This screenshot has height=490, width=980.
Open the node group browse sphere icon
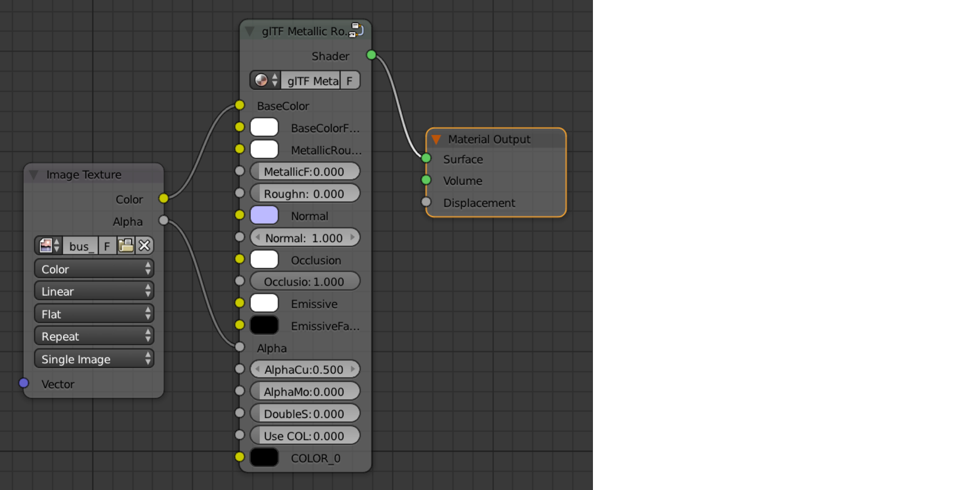click(x=266, y=80)
